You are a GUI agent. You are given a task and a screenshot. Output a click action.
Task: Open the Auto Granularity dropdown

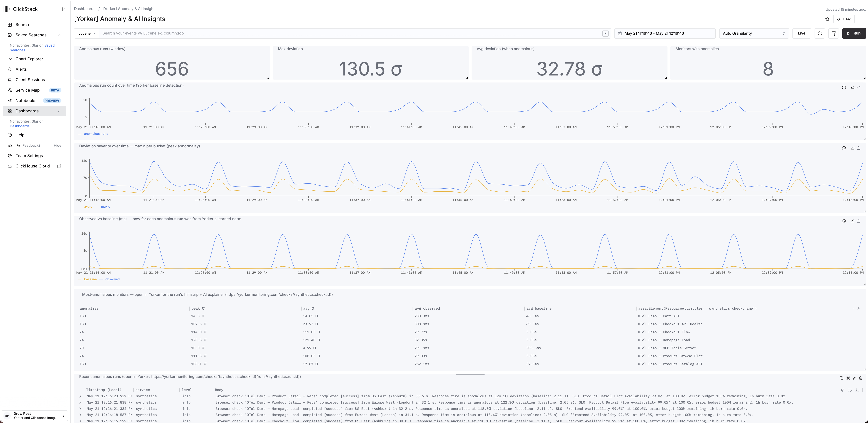[x=754, y=33]
